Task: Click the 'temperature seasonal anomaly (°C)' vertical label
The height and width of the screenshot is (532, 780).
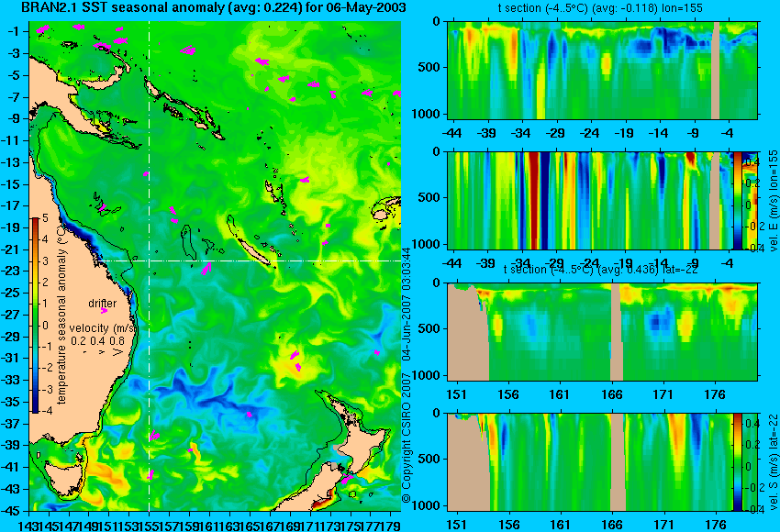Action: pos(61,315)
